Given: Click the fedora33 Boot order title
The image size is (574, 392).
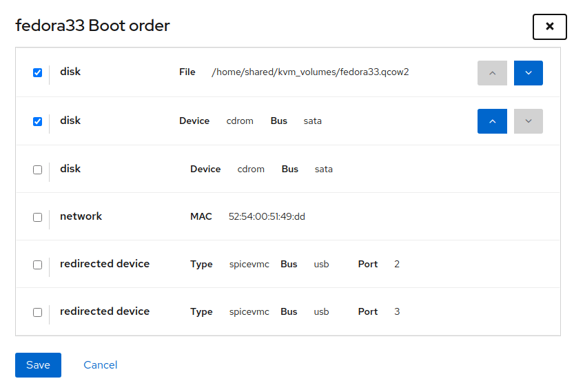Looking at the screenshot, I should tap(92, 25).
